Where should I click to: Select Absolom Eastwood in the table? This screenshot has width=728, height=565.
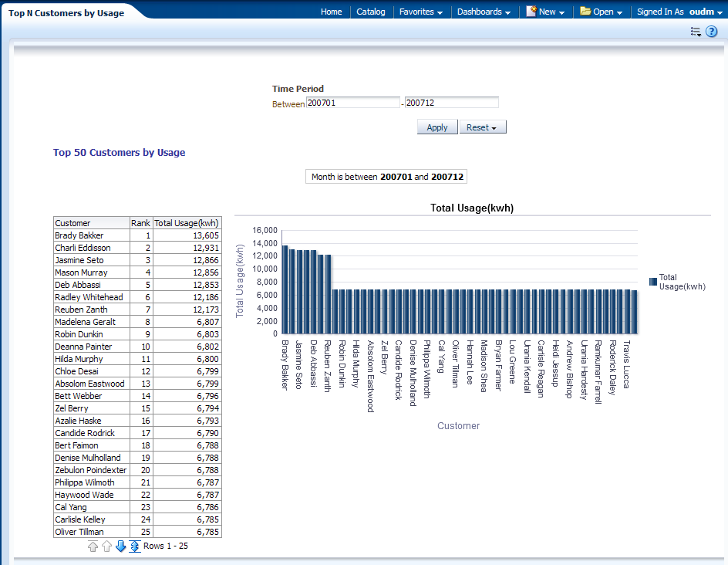(x=89, y=384)
